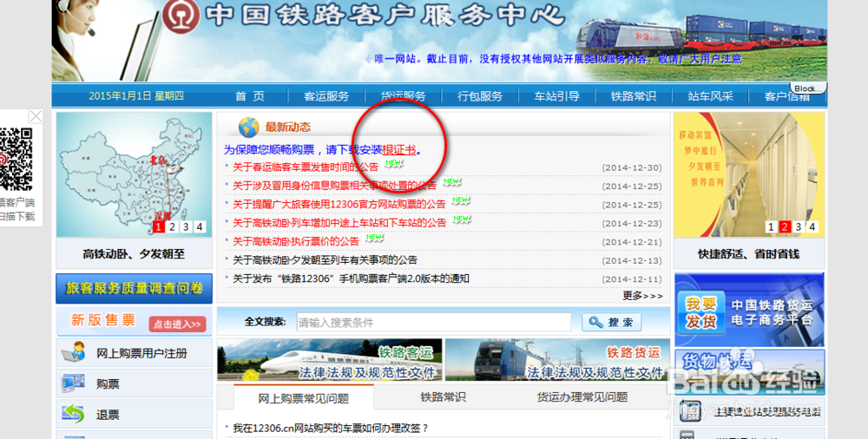This screenshot has height=439, width=868.
Task: Select slide 3 on the right train carousel
Action: coord(799,226)
